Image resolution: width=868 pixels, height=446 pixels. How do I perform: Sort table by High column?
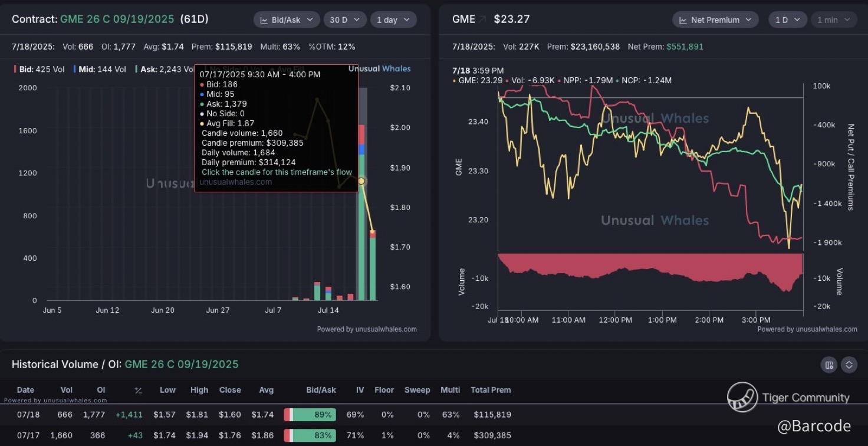pos(199,390)
